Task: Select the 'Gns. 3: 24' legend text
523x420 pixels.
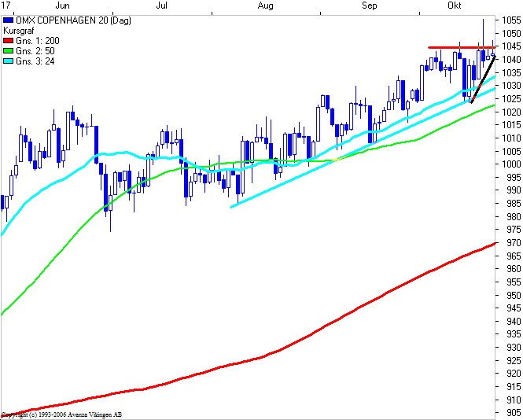Action: 34,61
